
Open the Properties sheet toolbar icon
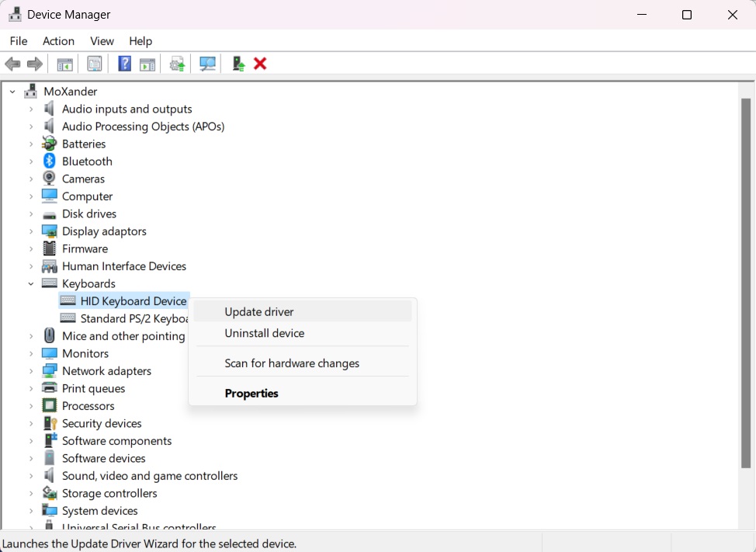tap(95, 64)
